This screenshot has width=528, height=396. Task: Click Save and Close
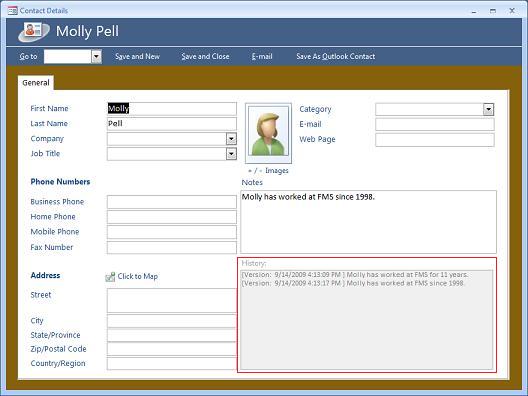(205, 57)
